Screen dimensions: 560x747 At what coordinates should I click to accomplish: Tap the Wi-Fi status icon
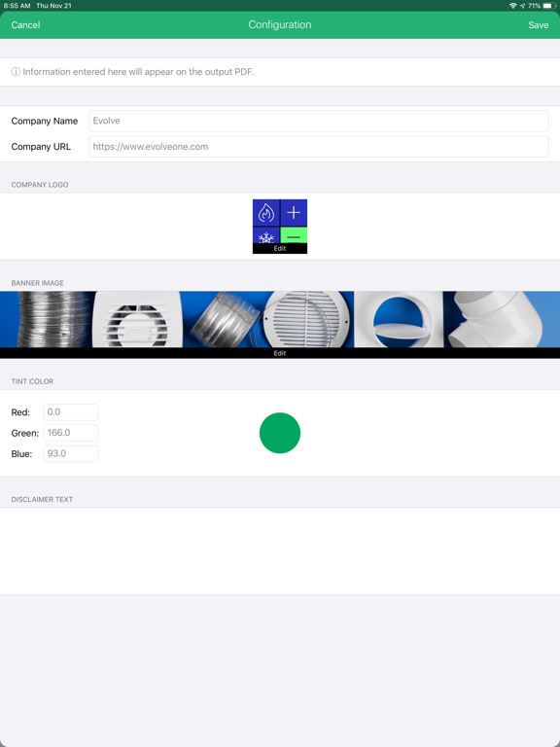pos(513,6)
